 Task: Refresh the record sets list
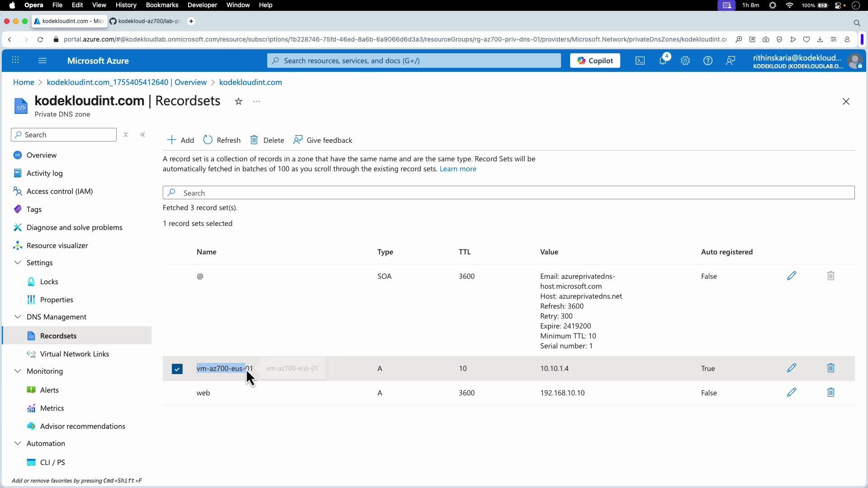(222, 140)
